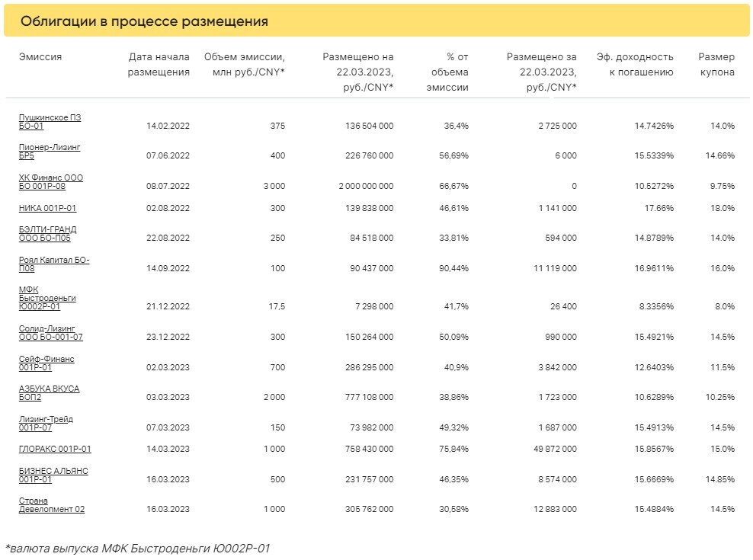Click ХК Финанс ООО БО 001Р-08 link

[51, 181]
